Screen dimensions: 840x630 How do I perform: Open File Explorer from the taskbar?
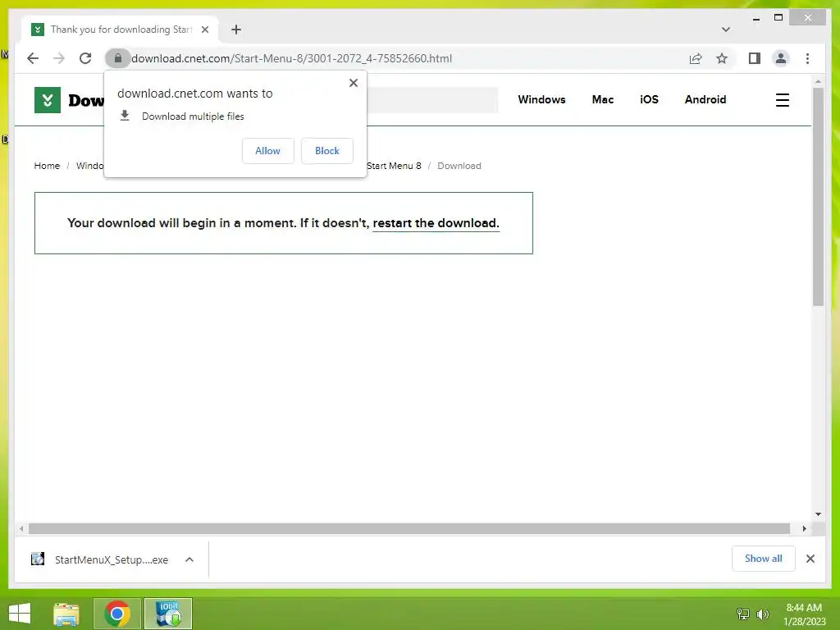click(66, 614)
